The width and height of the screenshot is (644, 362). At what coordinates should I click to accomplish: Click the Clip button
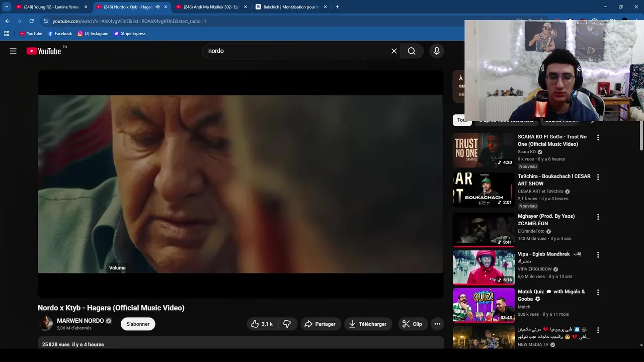(x=412, y=324)
